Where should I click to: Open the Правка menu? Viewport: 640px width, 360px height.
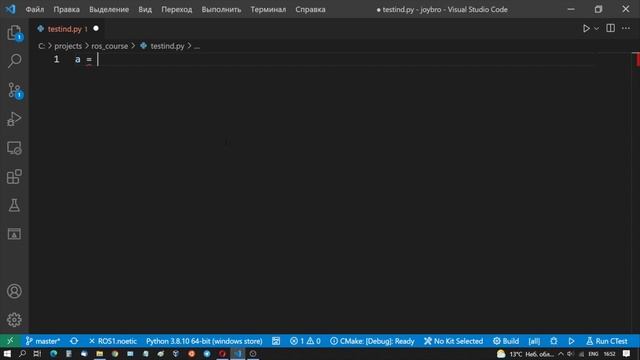[67, 9]
